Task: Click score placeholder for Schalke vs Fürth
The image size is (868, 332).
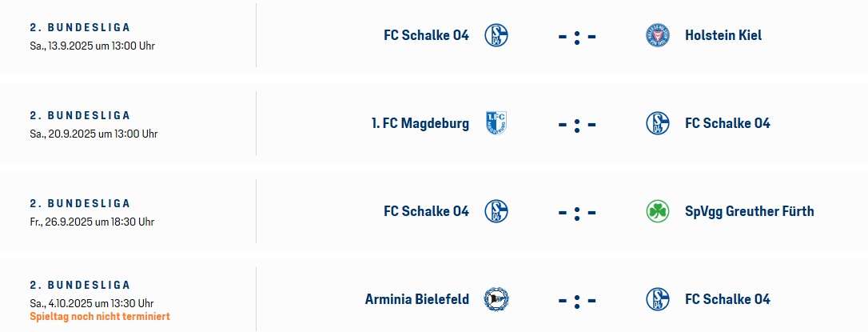Action: point(577,213)
